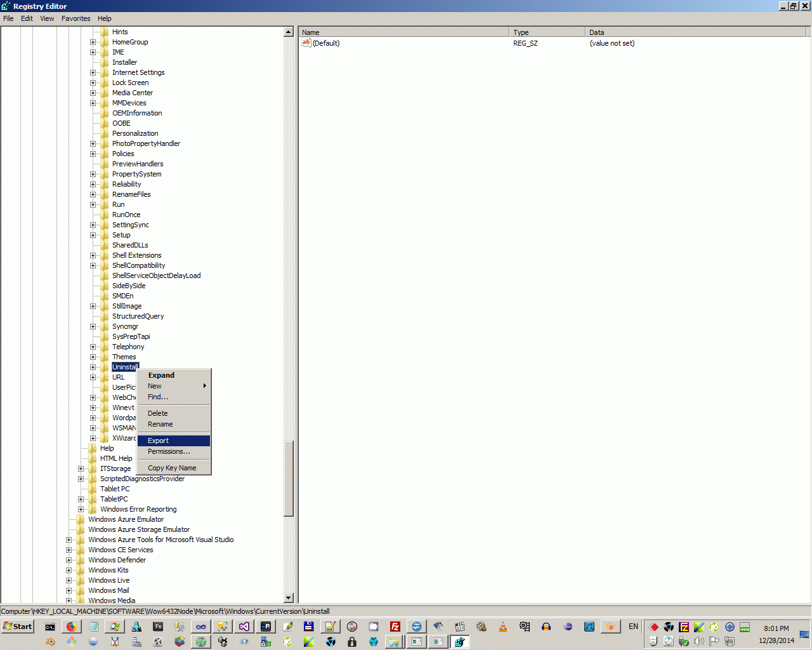Select the SideBySide key
Screen dimensions: 812x650
click(x=129, y=286)
